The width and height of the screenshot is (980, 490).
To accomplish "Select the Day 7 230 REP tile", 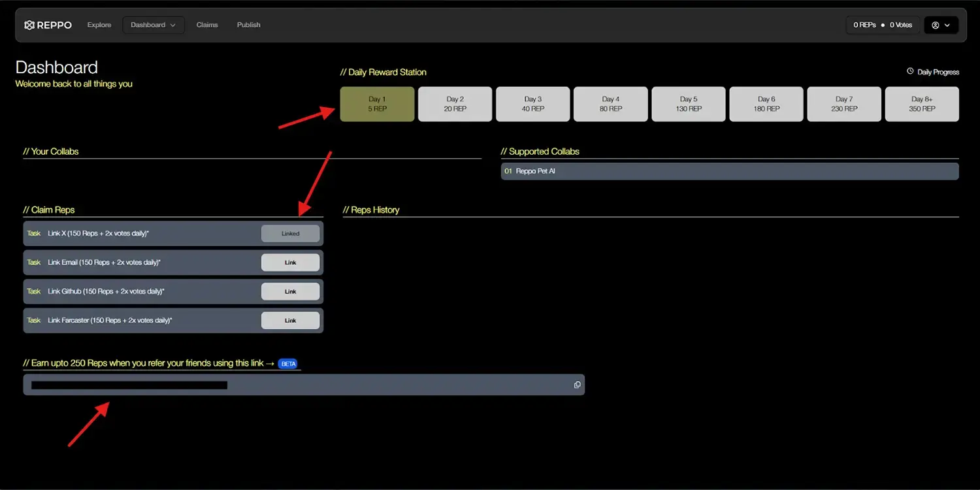I will click(x=844, y=104).
